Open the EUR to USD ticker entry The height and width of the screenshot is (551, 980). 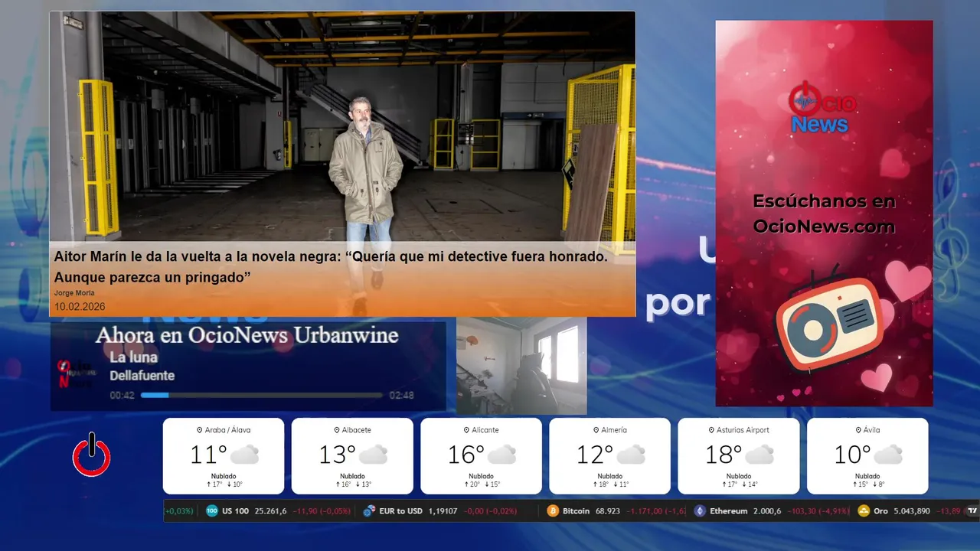pos(439,510)
